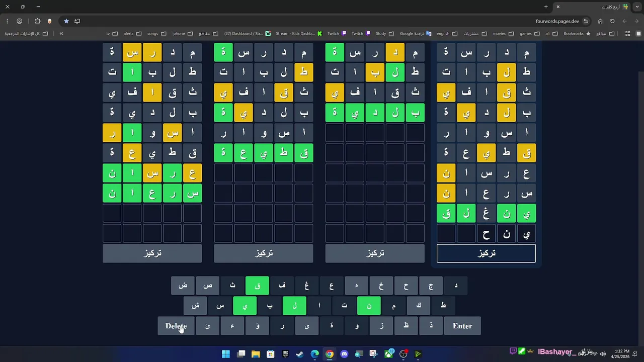Open the Kick stream dashboard bookmark

(298, 34)
